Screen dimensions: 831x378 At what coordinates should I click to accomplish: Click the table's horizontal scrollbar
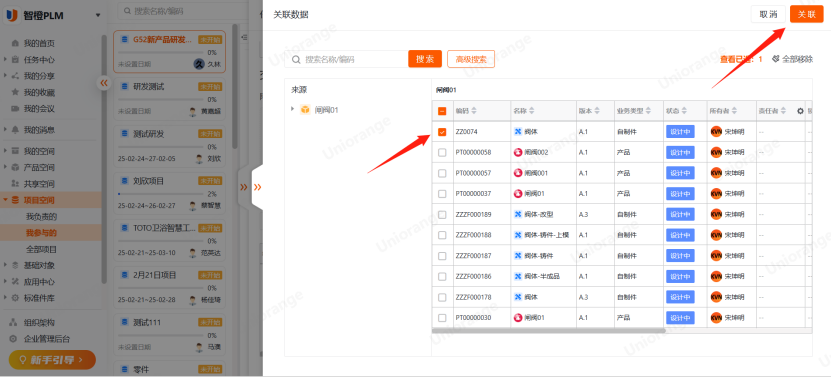549,330
